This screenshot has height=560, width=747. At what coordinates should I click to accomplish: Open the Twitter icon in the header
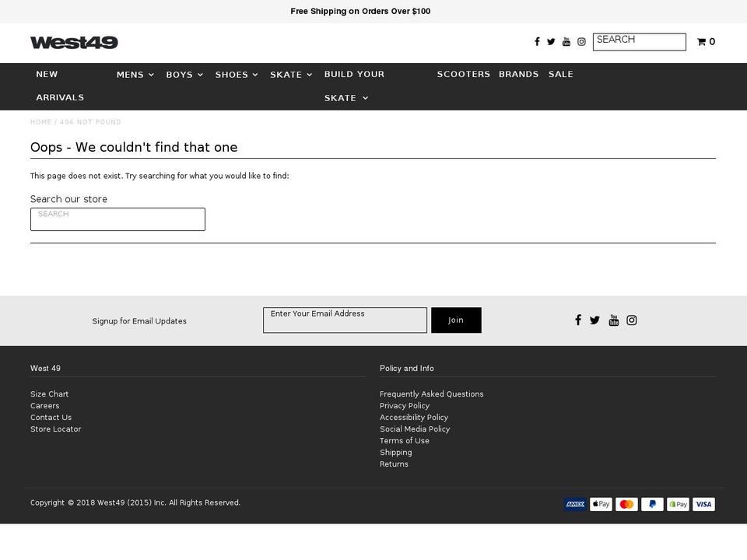[551, 42]
